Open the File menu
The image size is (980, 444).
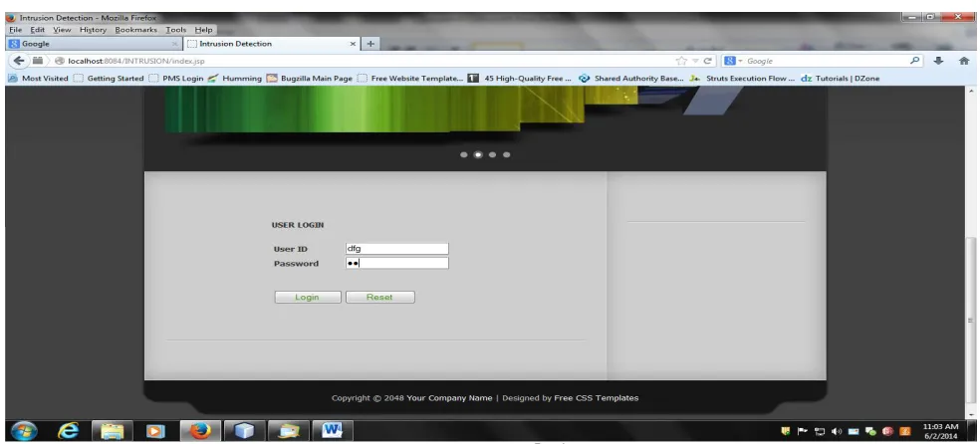coord(16,29)
